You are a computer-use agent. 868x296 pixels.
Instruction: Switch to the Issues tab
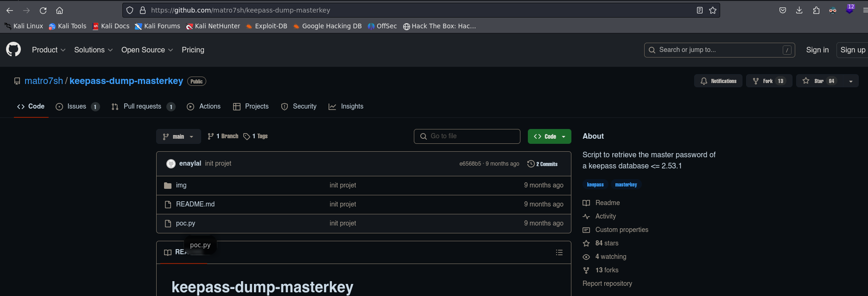[x=77, y=106]
